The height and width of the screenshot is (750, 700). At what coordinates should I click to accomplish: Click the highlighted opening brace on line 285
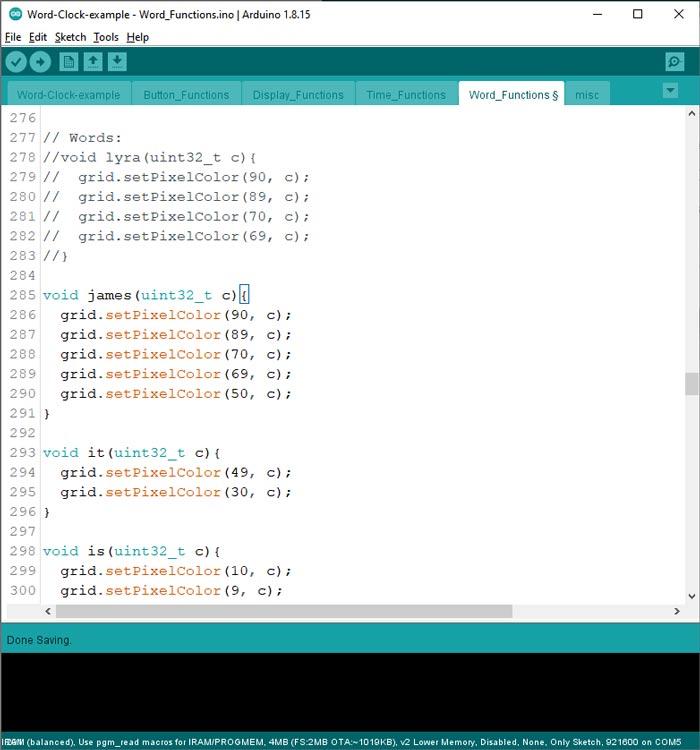tap(244, 295)
